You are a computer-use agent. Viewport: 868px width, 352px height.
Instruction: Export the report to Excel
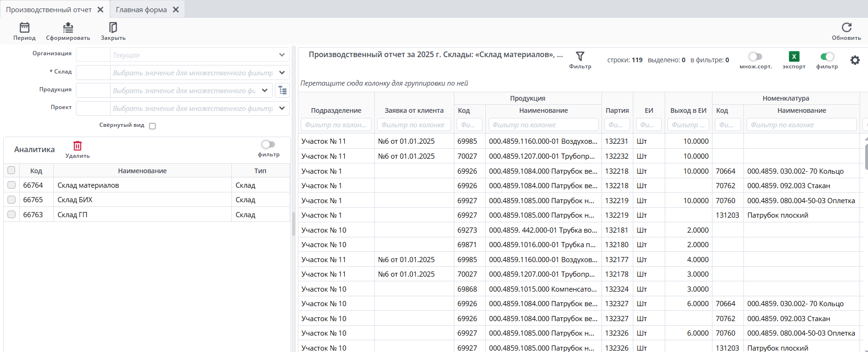click(794, 57)
